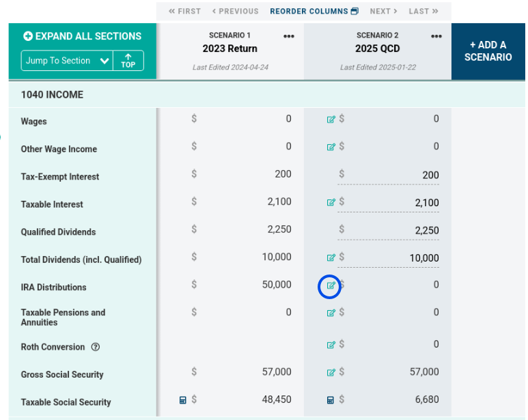This screenshot has height=420, width=528.
Task: Open Taxable Social Security calculator in Scenario 1
Action: (x=183, y=400)
